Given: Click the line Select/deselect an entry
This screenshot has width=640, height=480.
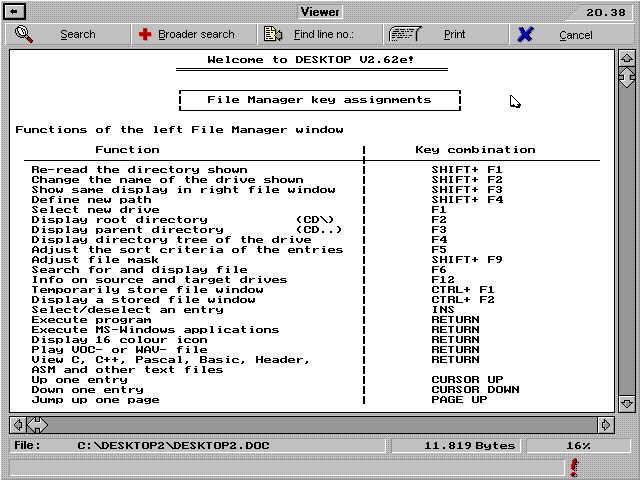Looking at the screenshot, I should 127,309.
